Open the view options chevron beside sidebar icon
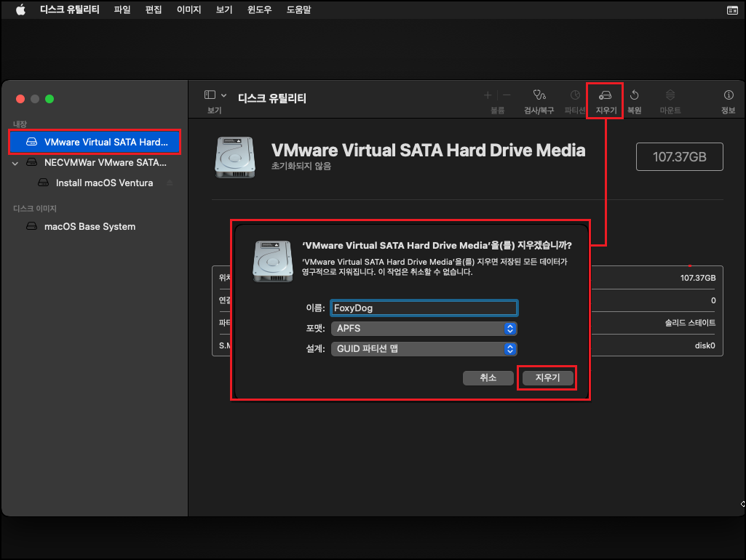Viewport: 746px width, 560px height. click(223, 95)
